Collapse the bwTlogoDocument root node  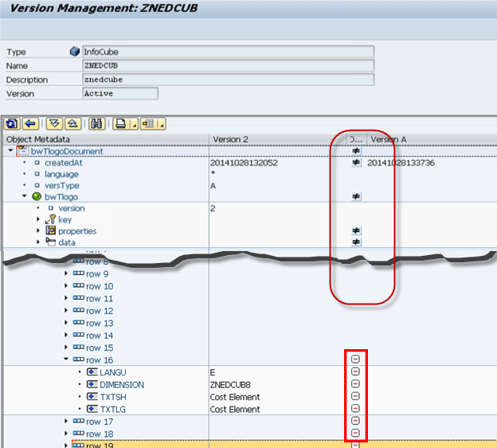click(x=10, y=151)
